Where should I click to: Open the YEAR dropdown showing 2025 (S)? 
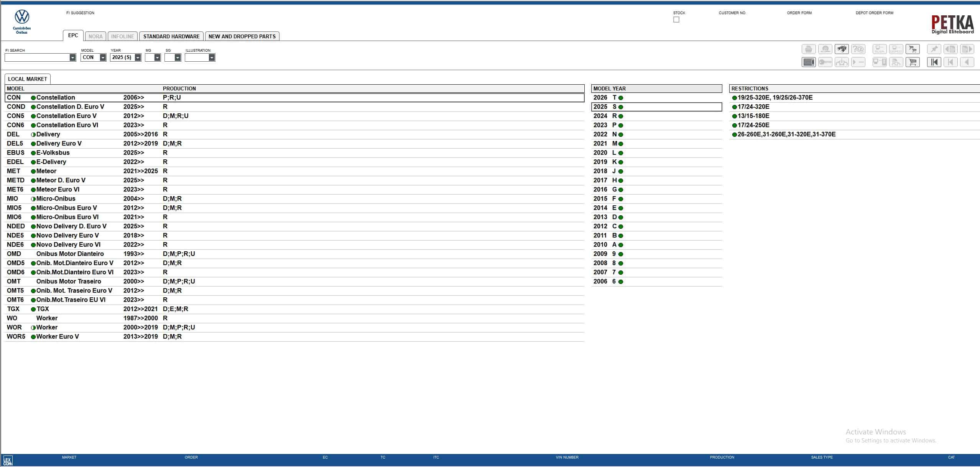click(138, 57)
